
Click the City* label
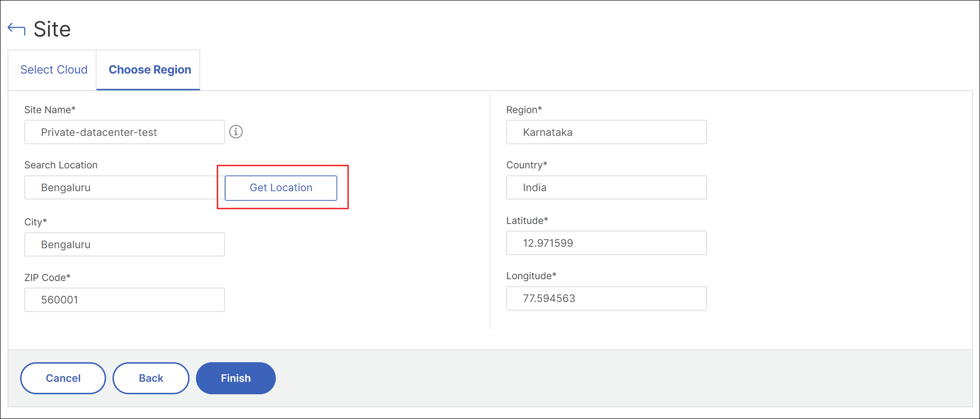(x=36, y=222)
